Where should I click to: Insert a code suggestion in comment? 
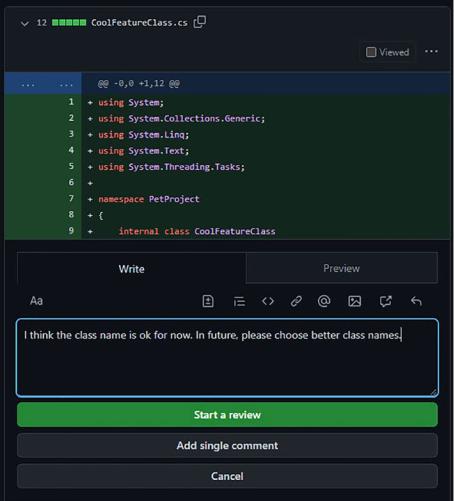tap(208, 301)
